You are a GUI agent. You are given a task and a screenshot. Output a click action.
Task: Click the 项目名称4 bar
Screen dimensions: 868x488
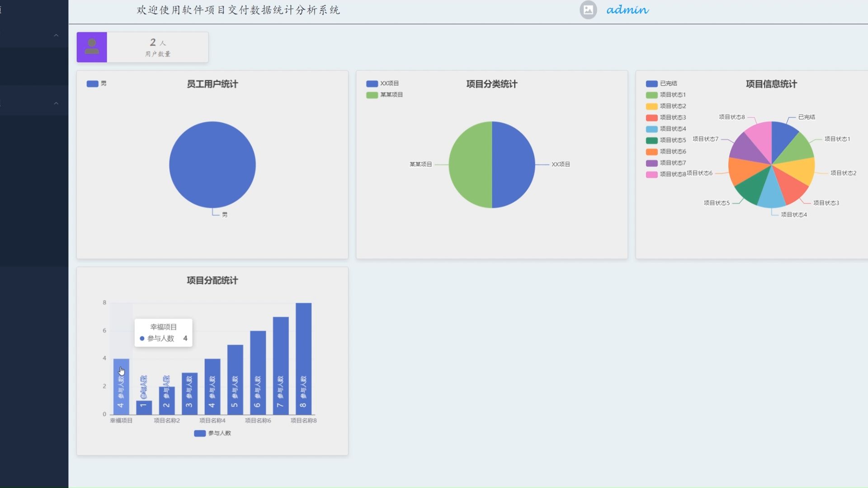click(212, 387)
